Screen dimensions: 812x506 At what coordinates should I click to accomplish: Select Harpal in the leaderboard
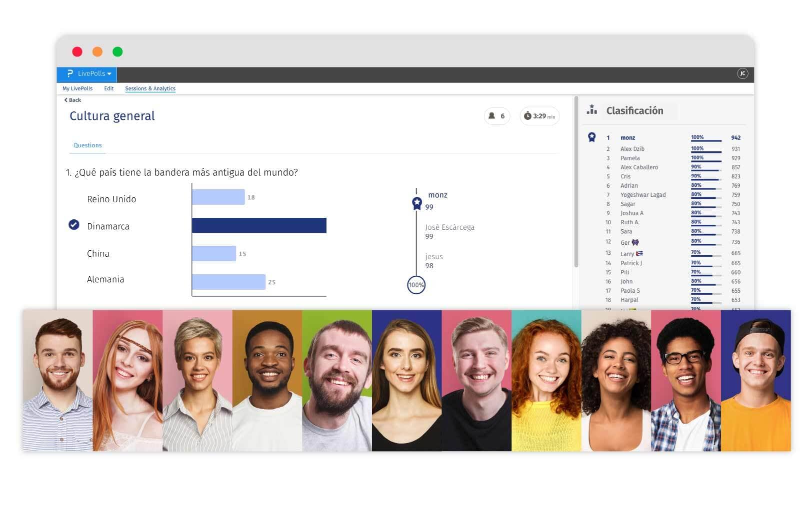coord(629,300)
